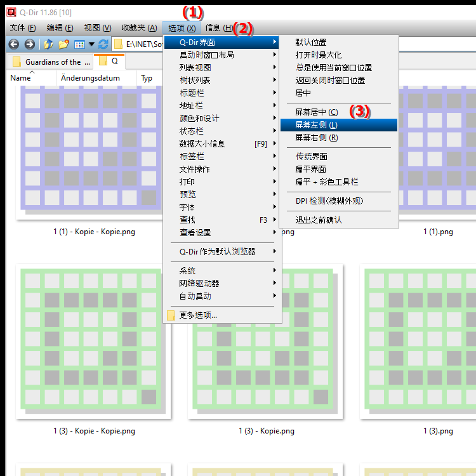Expand the 查找 F3 submenu
The image size is (476, 476).
click(221, 220)
